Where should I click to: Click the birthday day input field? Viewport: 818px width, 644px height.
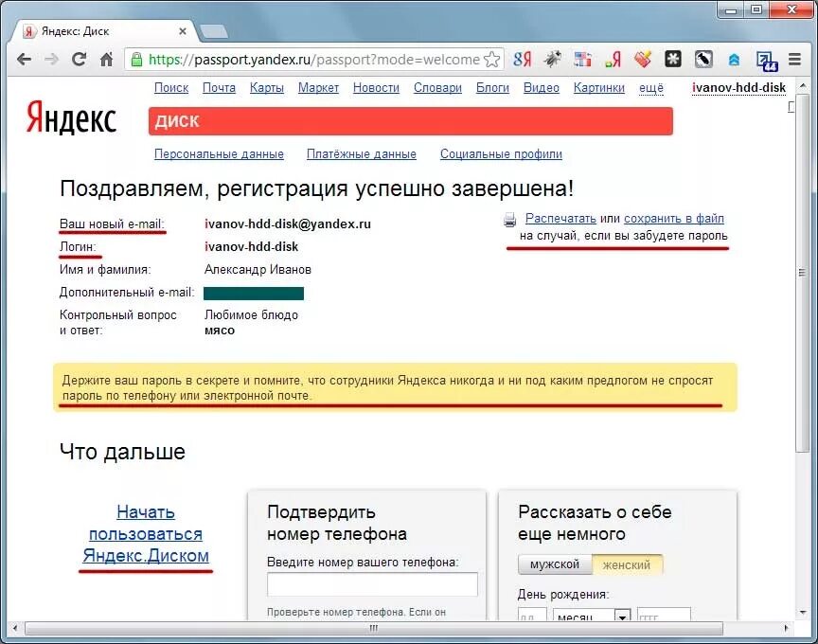click(532, 615)
